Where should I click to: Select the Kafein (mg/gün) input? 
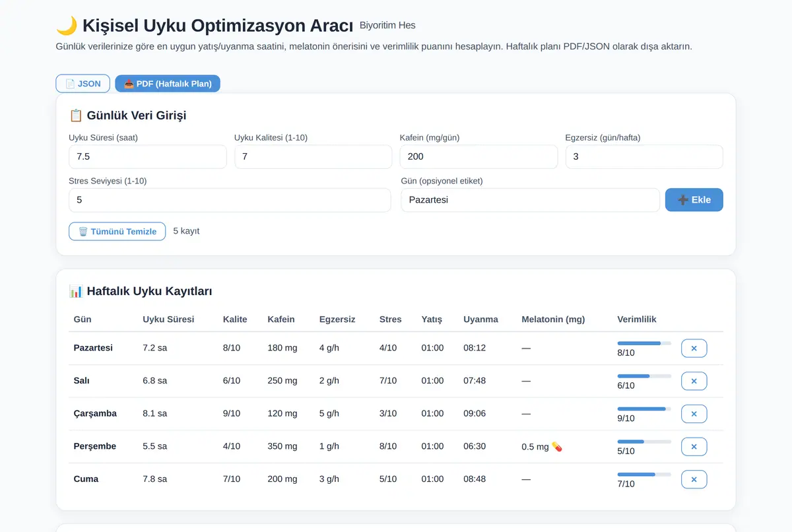tap(478, 156)
